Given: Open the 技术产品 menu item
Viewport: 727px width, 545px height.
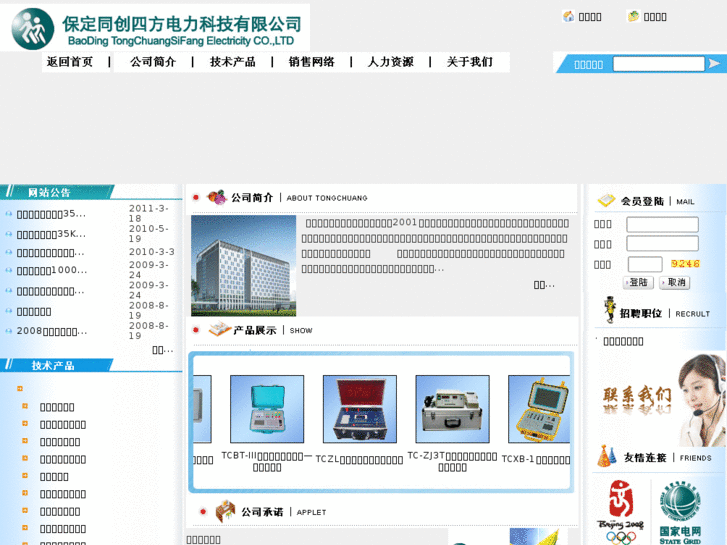Looking at the screenshot, I should [x=232, y=62].
